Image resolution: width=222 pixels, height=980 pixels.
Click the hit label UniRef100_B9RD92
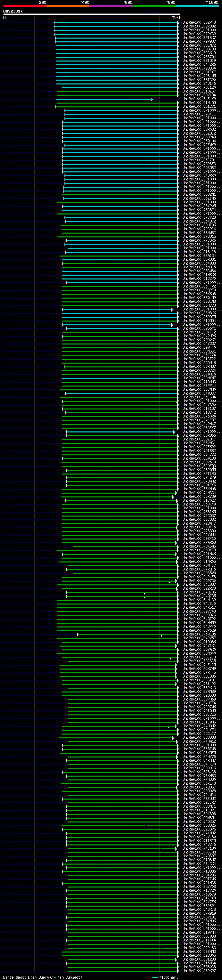[199, 26]
